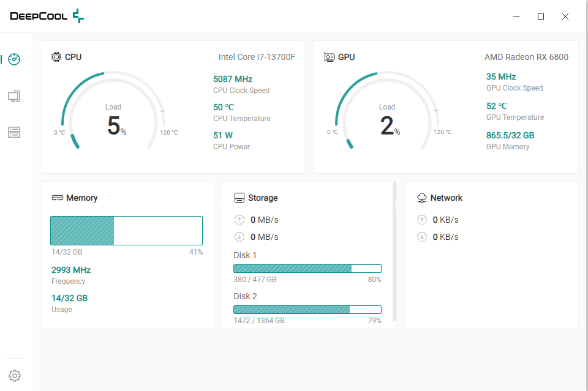The width and height of the screenshot is (588, 391).
Task: Close the DeepCool window
Action: click(565, 17)
